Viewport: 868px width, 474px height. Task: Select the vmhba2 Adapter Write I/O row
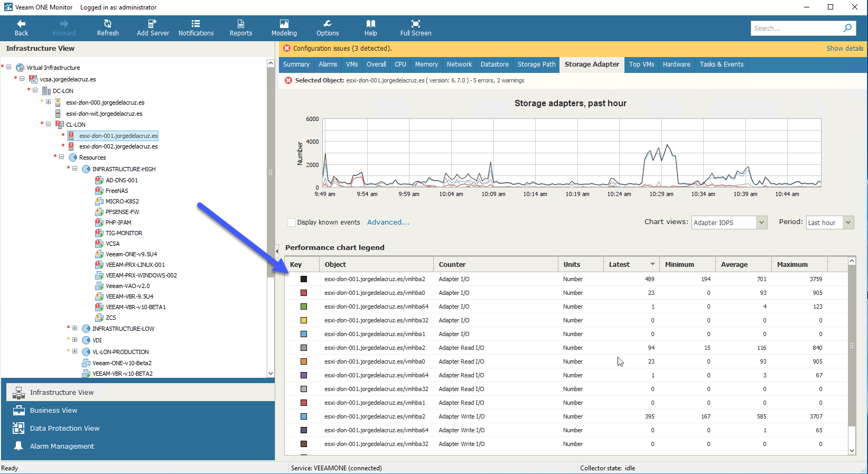point(566,416)
